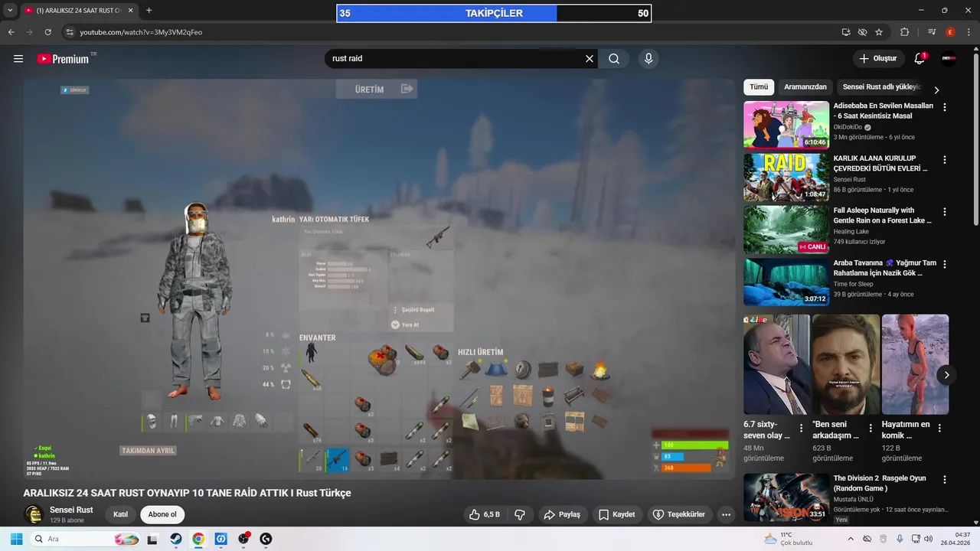Open more options for Adisebaba En Sevilen Masalları
The height and width of the screenshot is (551, 980).
(945, 107)
